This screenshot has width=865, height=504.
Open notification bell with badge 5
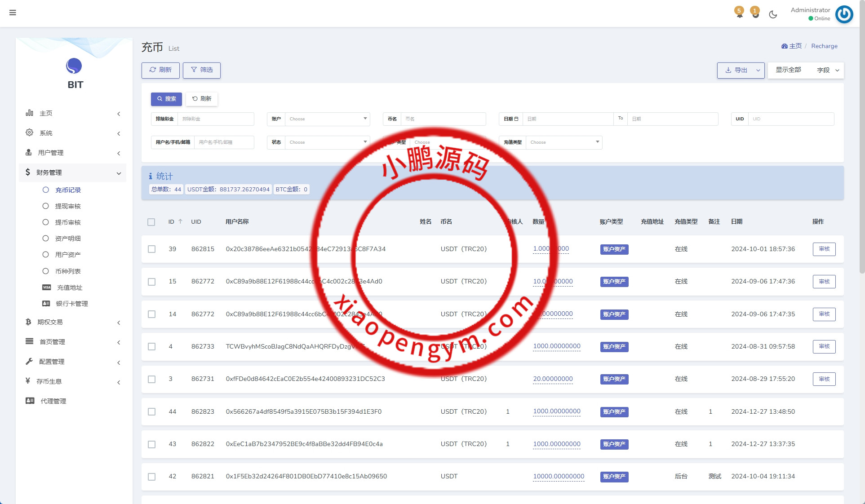point(739,13)
